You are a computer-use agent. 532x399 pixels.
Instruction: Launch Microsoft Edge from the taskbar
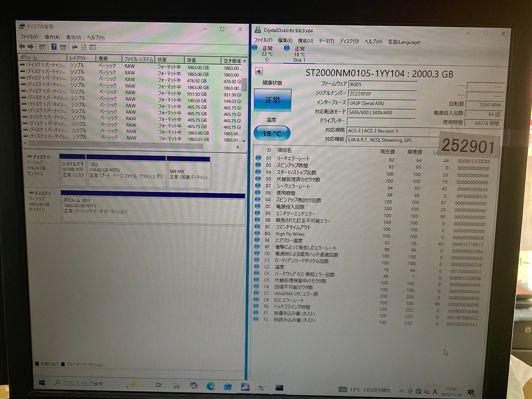coord(211,386)
